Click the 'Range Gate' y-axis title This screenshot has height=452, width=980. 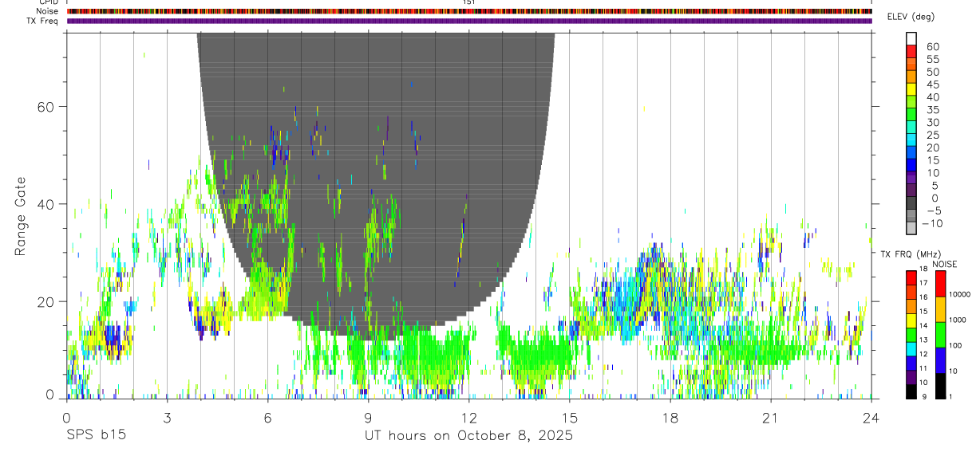point(21,216)
